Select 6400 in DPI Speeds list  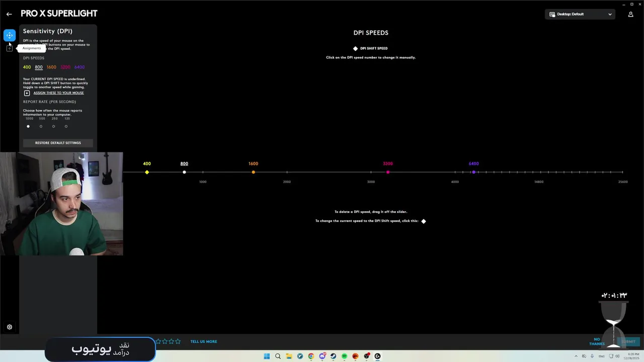(79, 67)
